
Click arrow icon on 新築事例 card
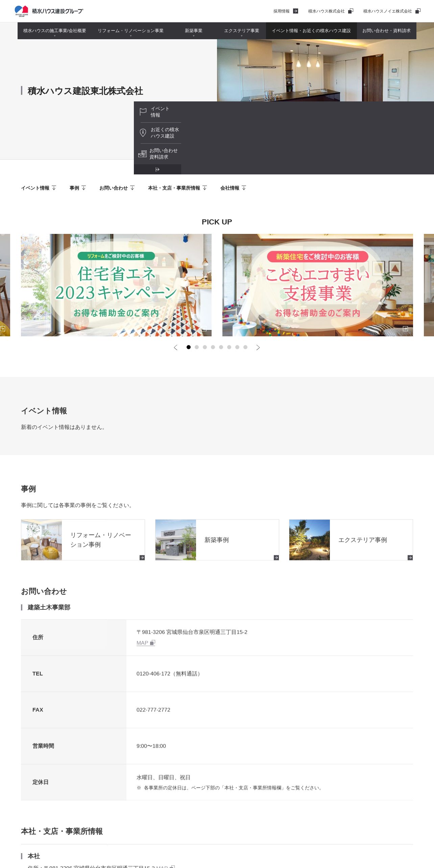click(x=276, y=558)
